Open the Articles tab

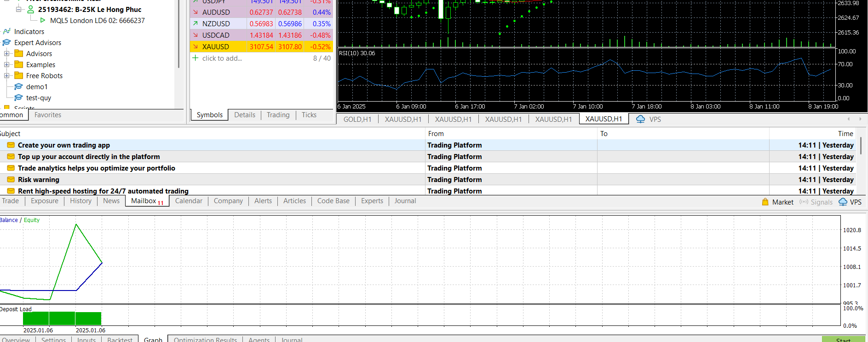pos(294,201)
